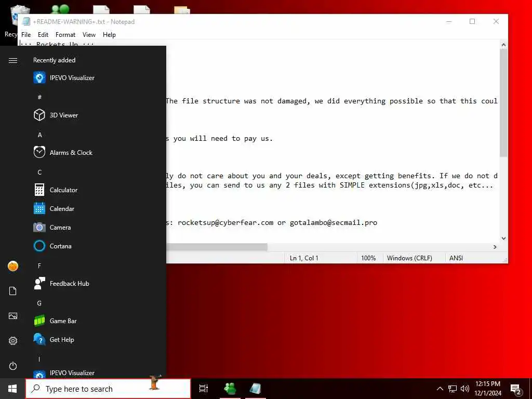Open Pictures from Start sidebar
This screenshot has width=532, height=399.
click(x=13, y=316)
